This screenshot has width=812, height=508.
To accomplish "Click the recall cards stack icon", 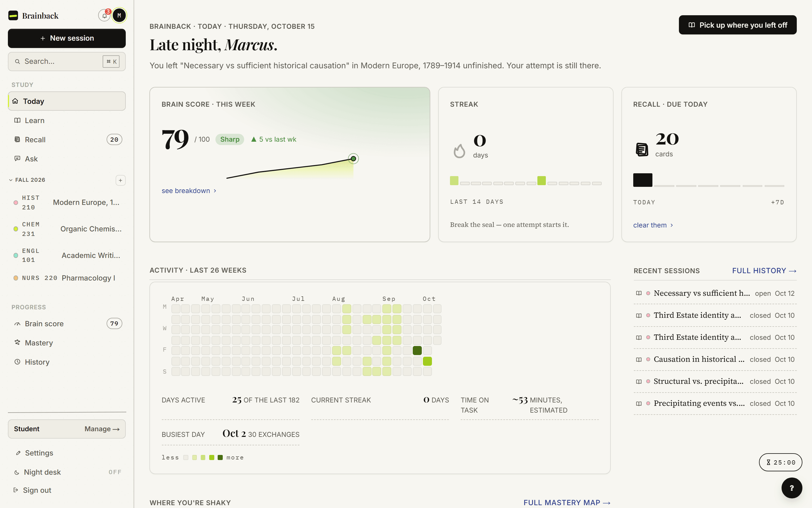I will click(x=642, y=150).
